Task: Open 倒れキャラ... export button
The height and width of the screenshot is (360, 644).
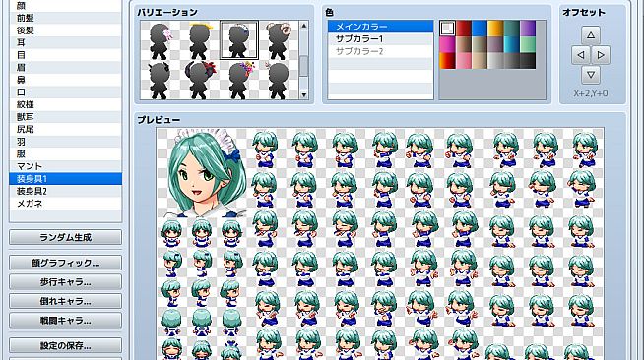Action: point(65,301)
